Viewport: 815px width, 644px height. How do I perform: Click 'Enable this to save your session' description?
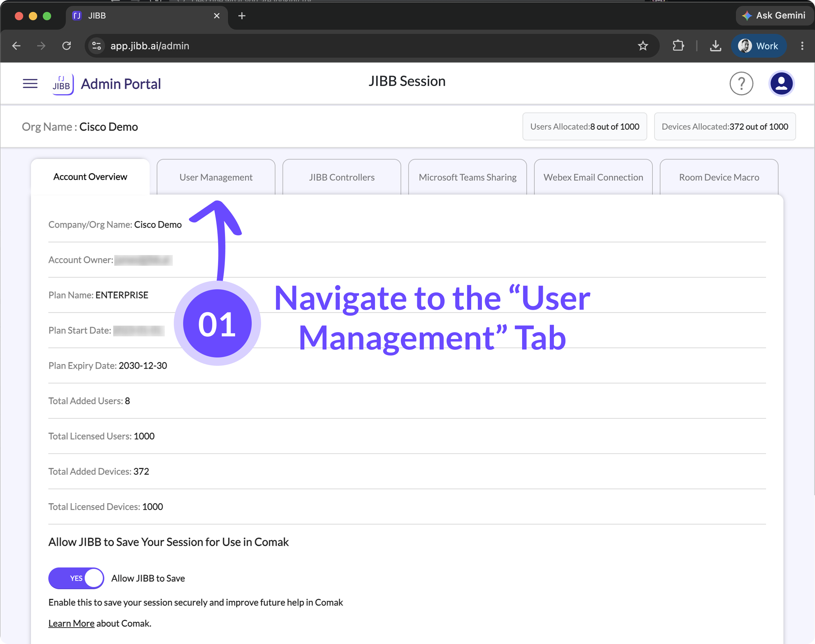(x=195, y=602)
